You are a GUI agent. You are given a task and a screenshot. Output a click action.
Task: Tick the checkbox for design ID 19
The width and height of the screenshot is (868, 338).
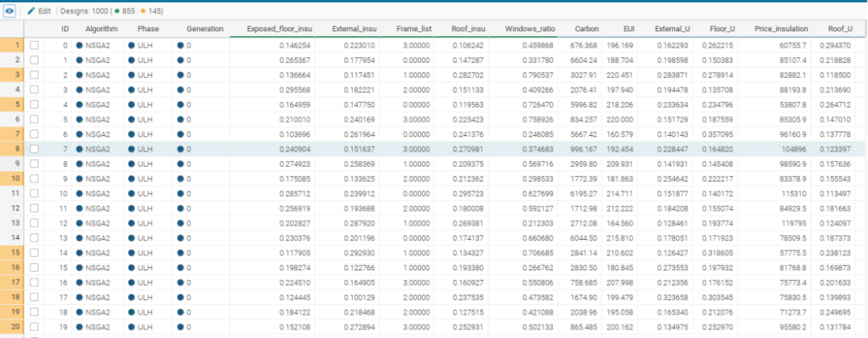(35, 327)
